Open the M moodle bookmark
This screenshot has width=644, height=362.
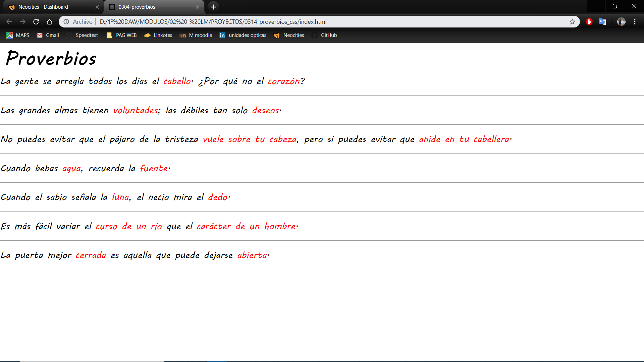(x=196, y=35)
